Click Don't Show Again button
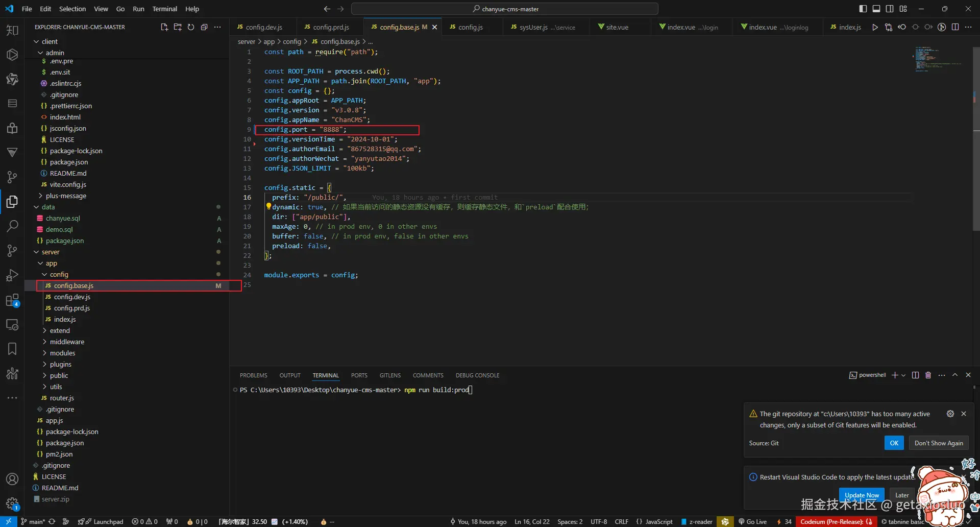 point(939,443)
